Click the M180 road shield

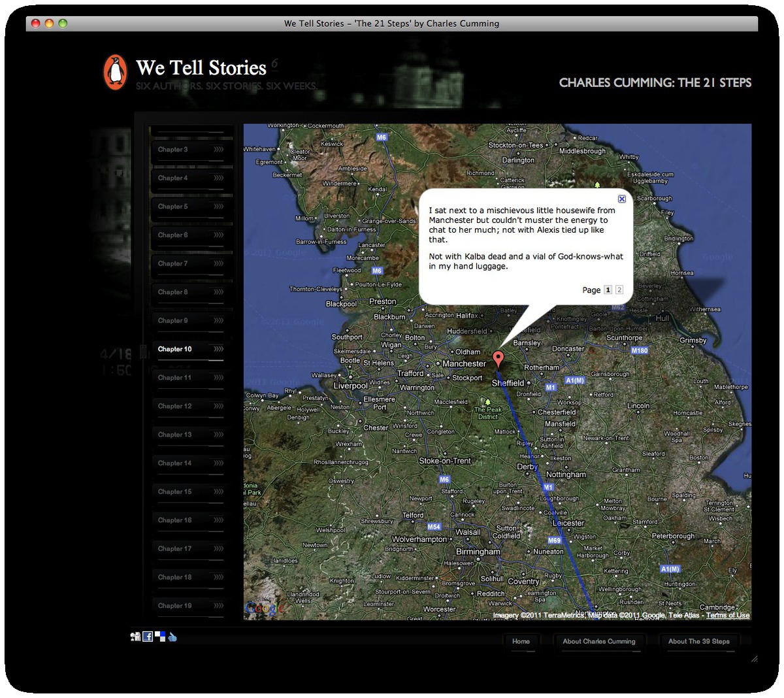point(640,351)
